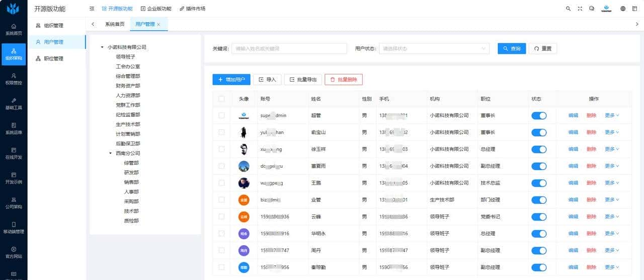The image size is (644, 280).
Task: Collapse the 小诺科技有限公司 tree node
Action: coord(102,47)
